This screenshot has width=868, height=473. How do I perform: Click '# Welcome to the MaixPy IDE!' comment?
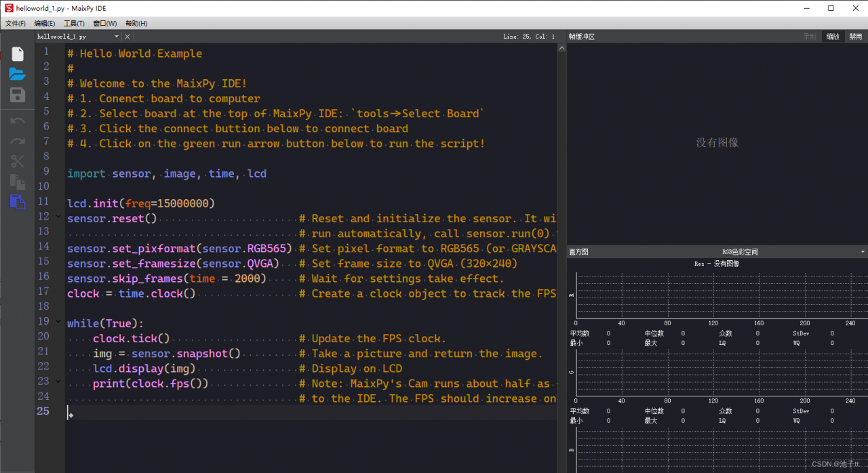(157, 83)
